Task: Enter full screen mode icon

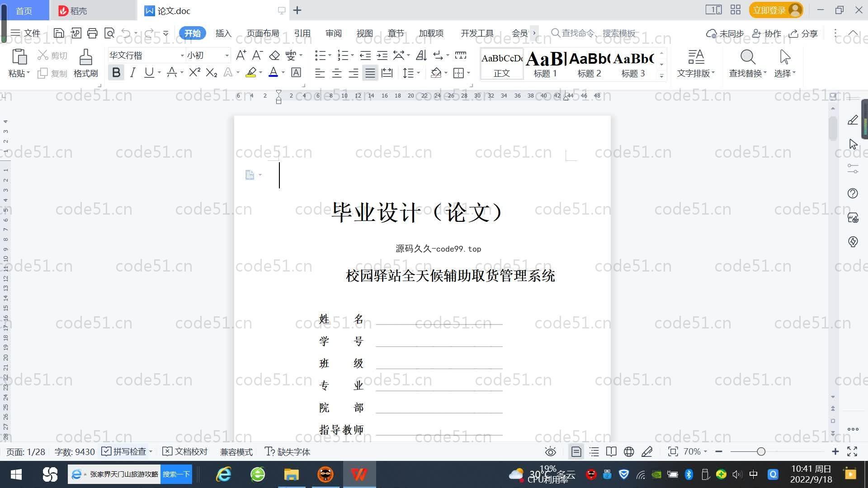Action: coord(852,451)
